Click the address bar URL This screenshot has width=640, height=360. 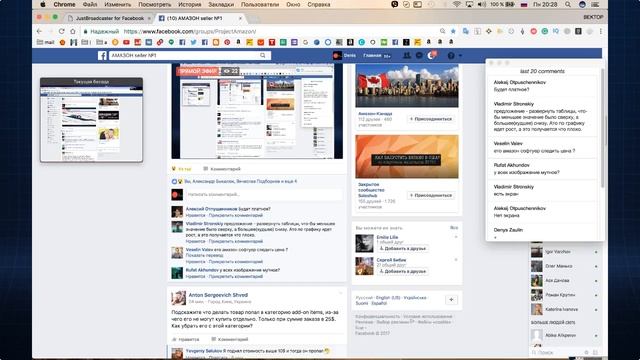pyautogui.click(x=190, y=31)
